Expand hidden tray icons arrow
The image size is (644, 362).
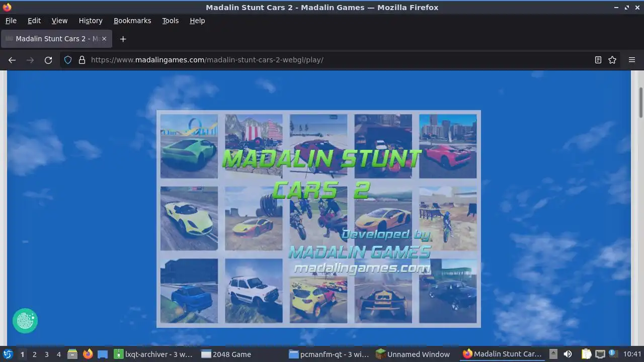point(553,354)
